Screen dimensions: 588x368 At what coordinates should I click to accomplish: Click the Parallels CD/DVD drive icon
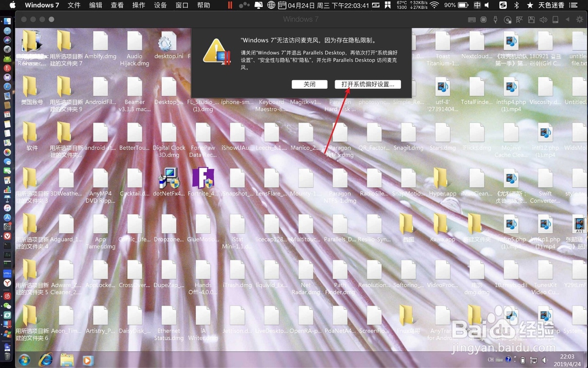[x=507, y=20]
